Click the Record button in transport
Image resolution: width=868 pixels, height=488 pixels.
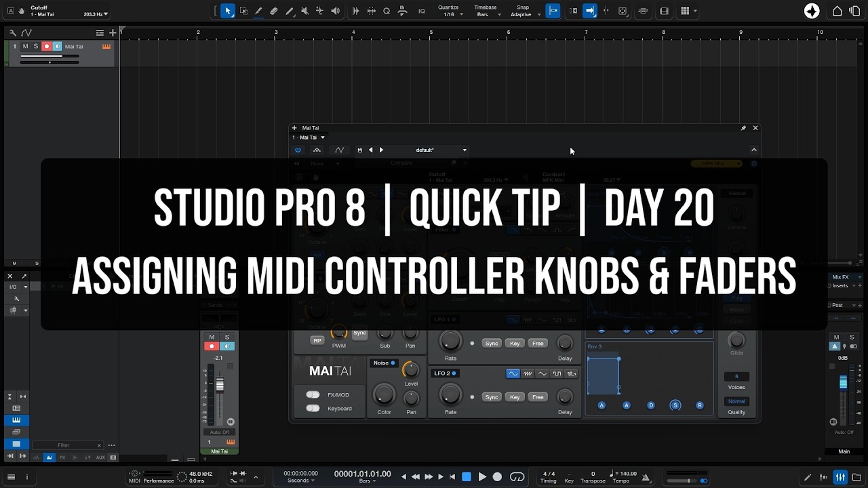pos(497,477)
